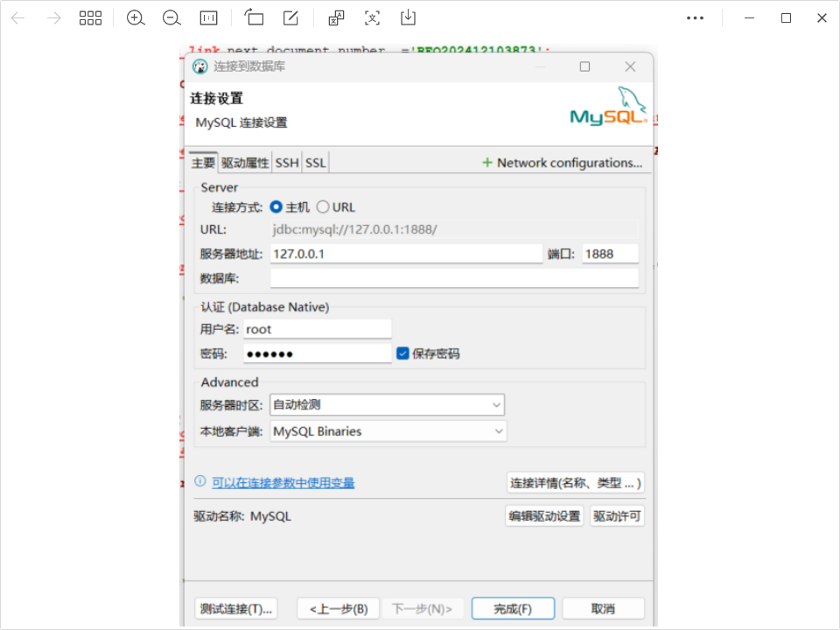Viewport: 840px width, 630px height.
Task: Zoom in with the magnifier plus icon
Action: point(136,18)
